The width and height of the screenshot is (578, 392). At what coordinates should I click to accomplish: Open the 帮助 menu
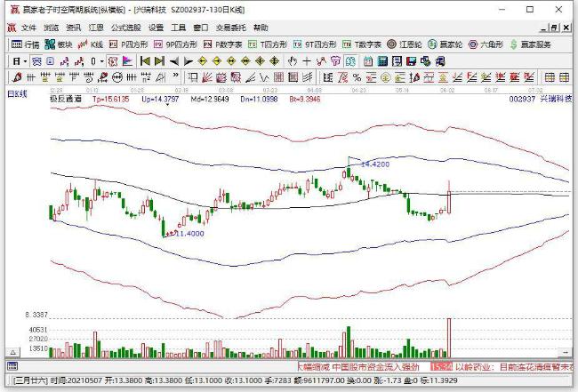261,28
